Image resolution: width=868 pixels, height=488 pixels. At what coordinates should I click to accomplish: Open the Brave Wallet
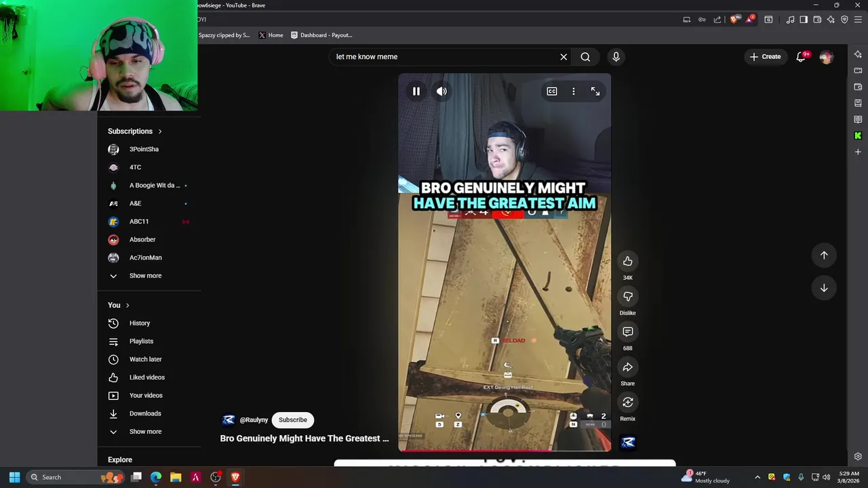pos(817,20)
